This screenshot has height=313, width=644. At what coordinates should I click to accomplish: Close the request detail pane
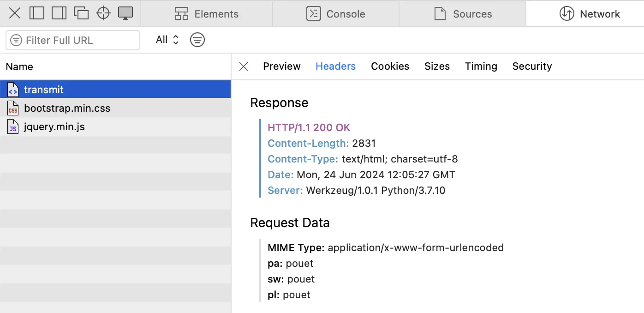244,66
